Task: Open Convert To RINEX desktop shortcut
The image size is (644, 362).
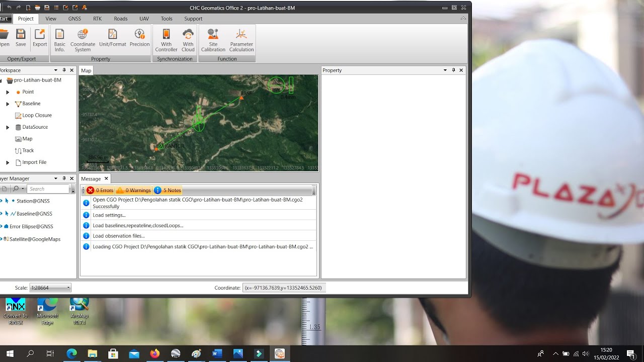Action: tap(16, 311)
